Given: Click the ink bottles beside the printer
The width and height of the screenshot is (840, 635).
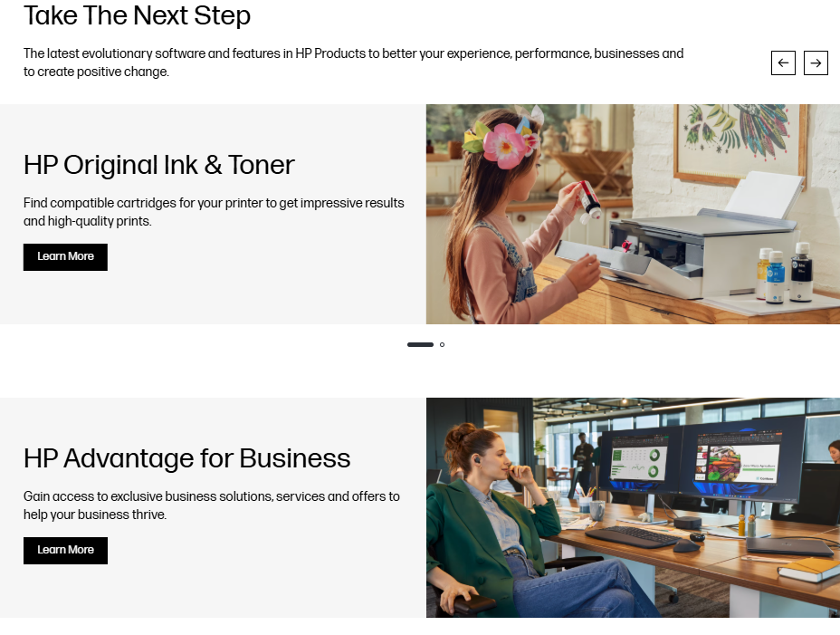Looking at the screenshot, I should (x=784, y=274).
